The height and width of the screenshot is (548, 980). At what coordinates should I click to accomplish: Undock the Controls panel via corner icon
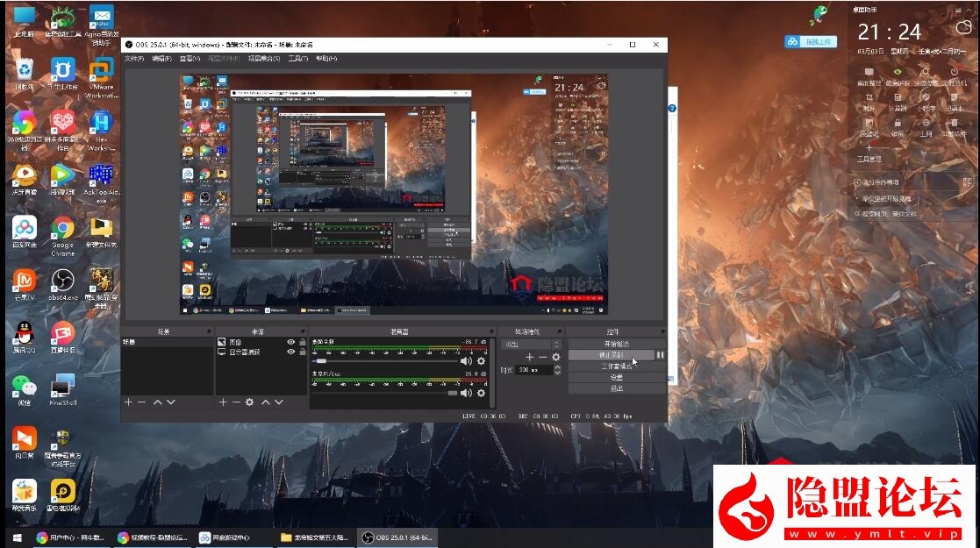coord(662,331)
